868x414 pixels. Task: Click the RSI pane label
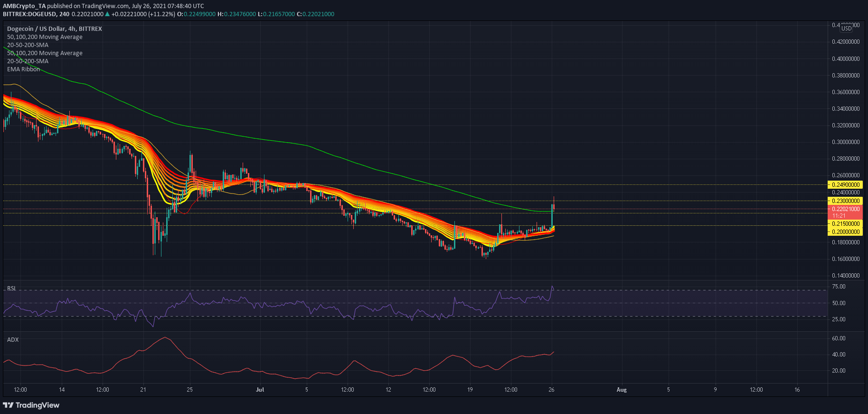tap(11, 289)
